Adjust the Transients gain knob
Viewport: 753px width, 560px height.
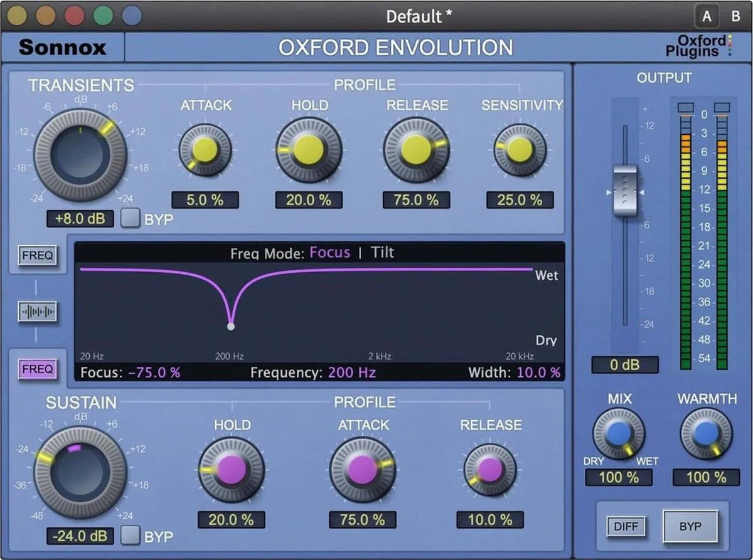[x=82, y=152]
